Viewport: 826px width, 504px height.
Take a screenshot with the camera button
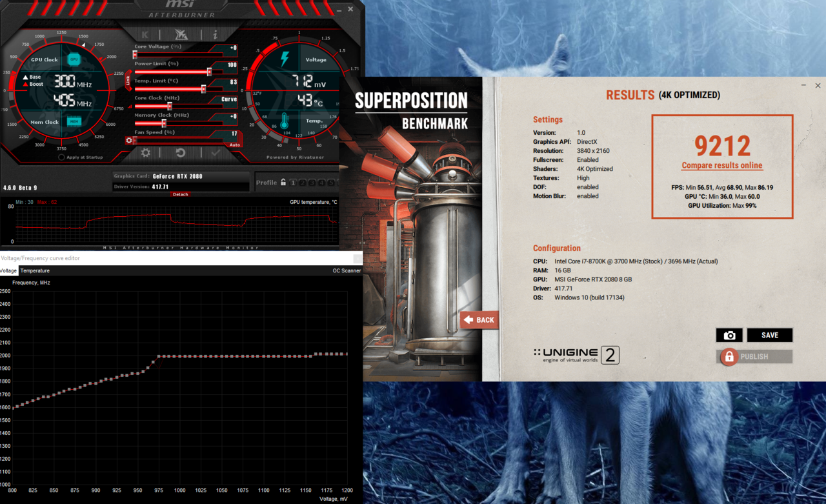(729, 336)
